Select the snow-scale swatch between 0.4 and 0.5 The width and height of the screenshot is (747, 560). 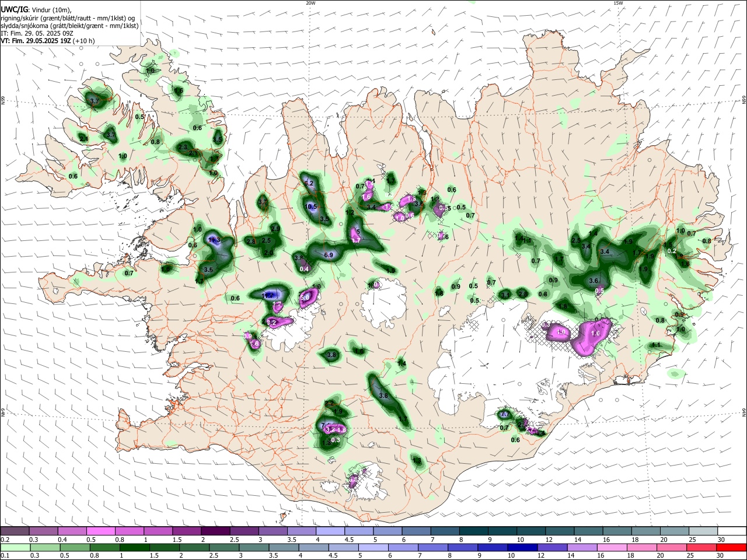(x=72, y=531)
